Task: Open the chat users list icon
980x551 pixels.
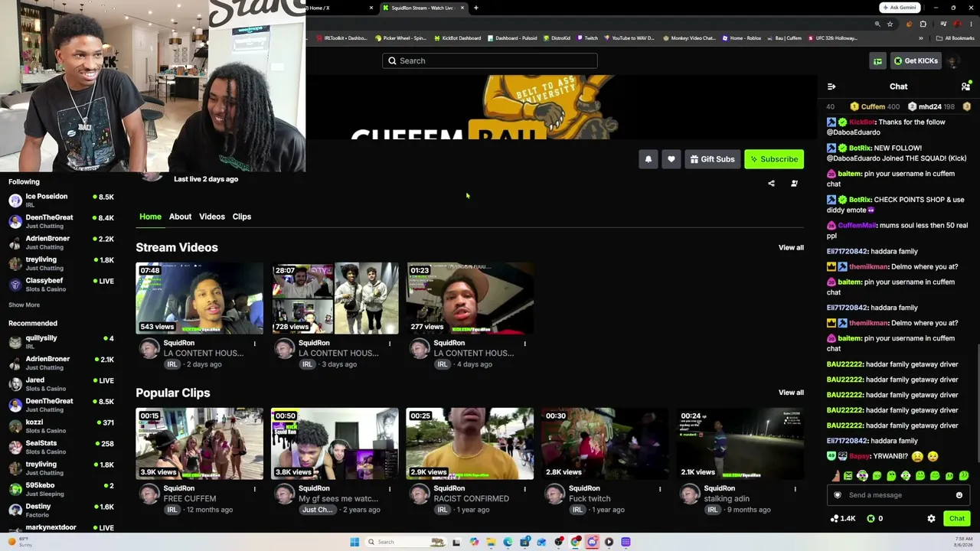Action: point(965,86)
